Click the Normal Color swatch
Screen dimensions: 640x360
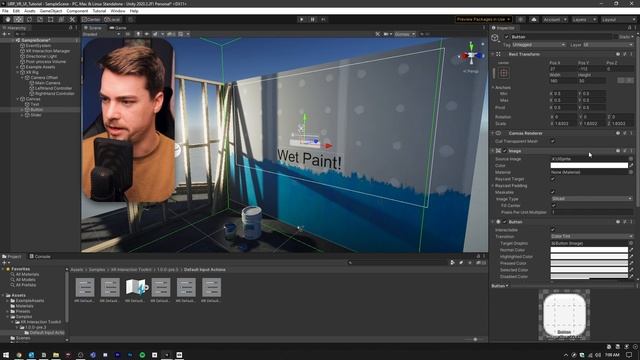tap(589, 250)
